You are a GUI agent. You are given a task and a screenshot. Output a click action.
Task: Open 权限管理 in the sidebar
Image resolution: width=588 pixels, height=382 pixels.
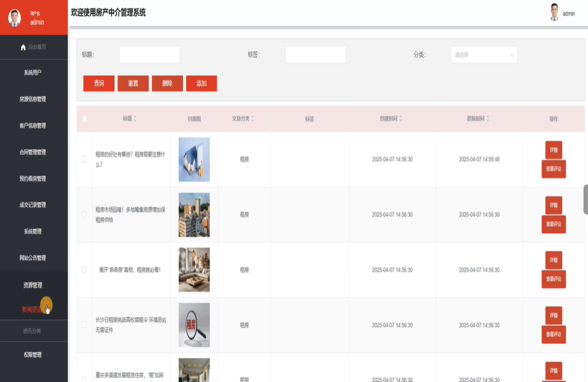(33, 355)
